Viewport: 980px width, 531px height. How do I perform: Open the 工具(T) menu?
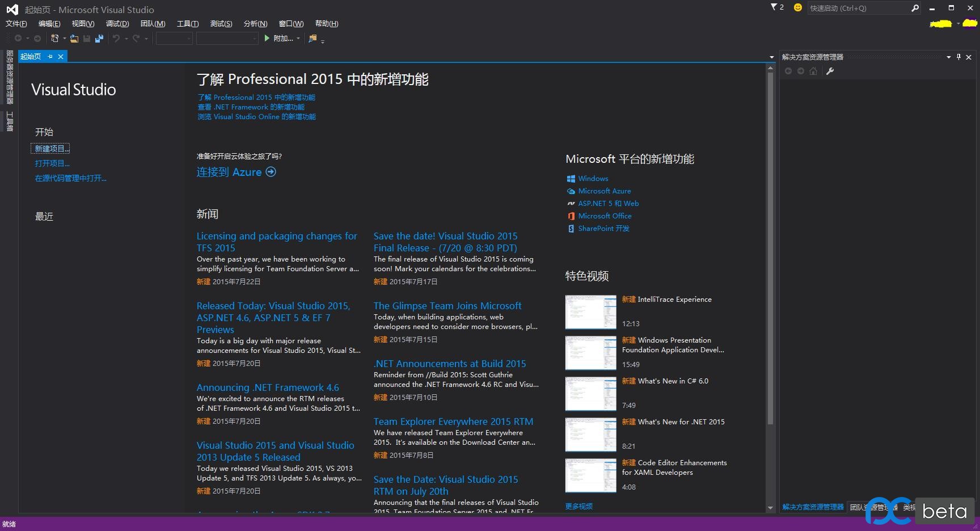(188, 24)
